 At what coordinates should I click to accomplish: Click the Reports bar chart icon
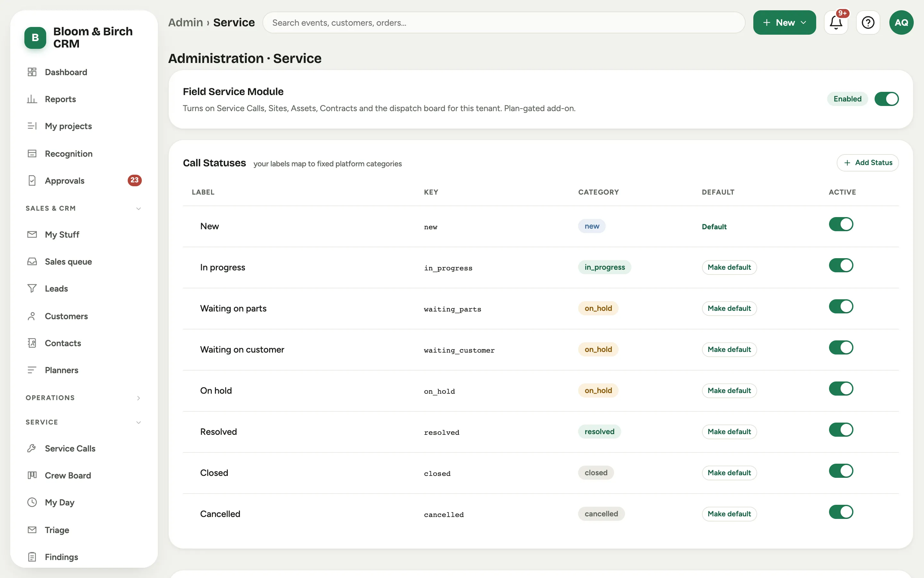click(32, 99)
